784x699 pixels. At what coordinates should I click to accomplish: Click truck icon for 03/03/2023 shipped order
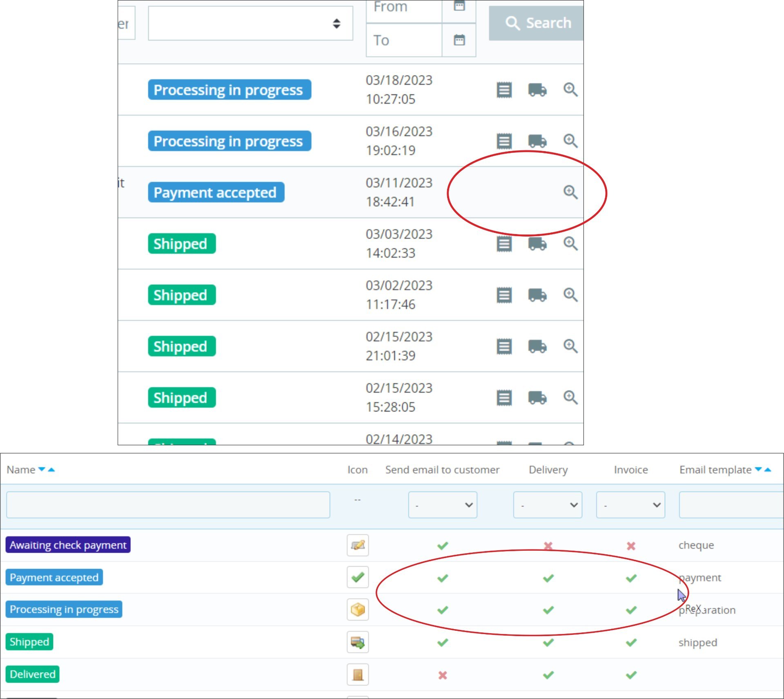coord(537,244)
